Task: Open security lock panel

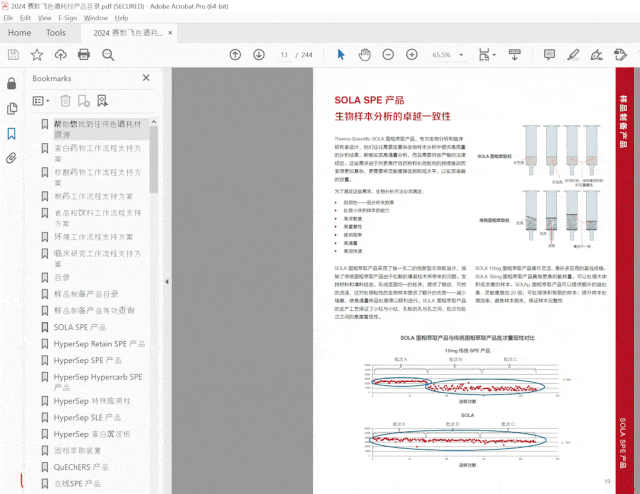Action: (11, 83)
